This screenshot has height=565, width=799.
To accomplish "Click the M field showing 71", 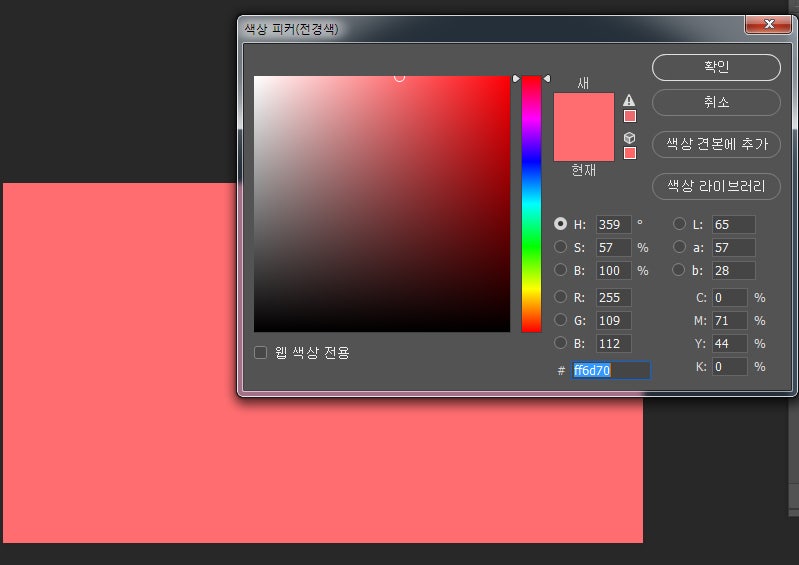I will [x=730, y=320].
